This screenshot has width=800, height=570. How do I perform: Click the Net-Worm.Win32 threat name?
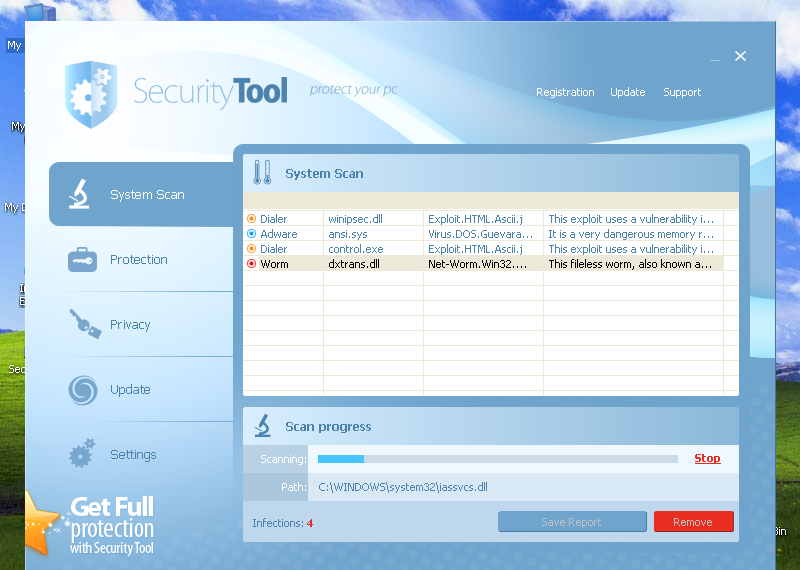pos(478,264)
